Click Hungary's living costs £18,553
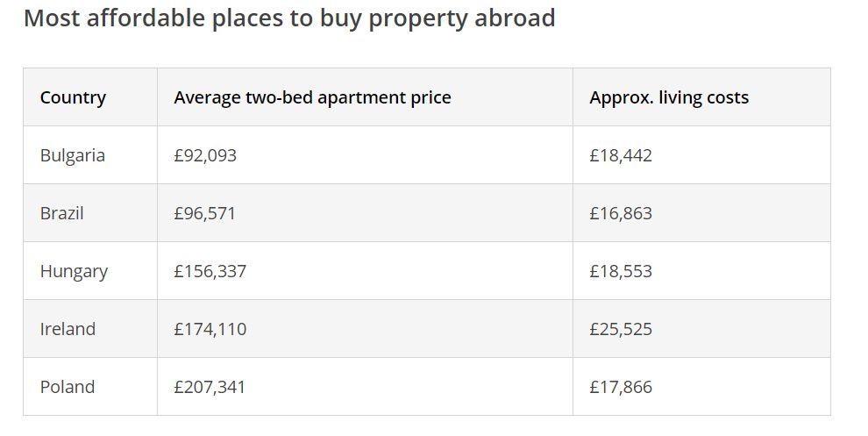Viewport: 868px width, 436px height. [x=621, y=271]
